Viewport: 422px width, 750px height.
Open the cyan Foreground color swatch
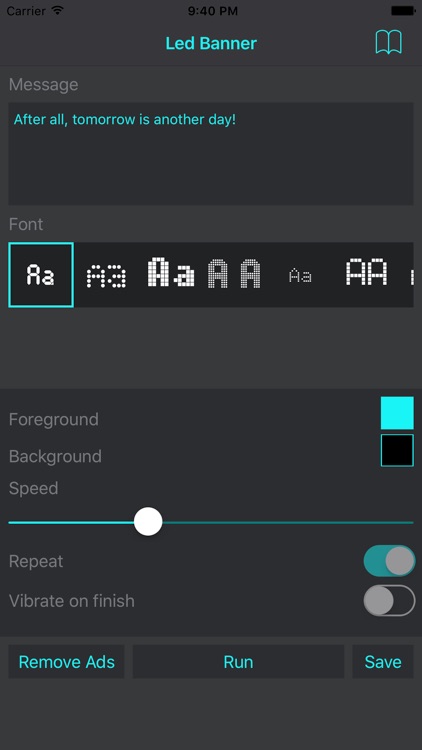tap(397, 413)
